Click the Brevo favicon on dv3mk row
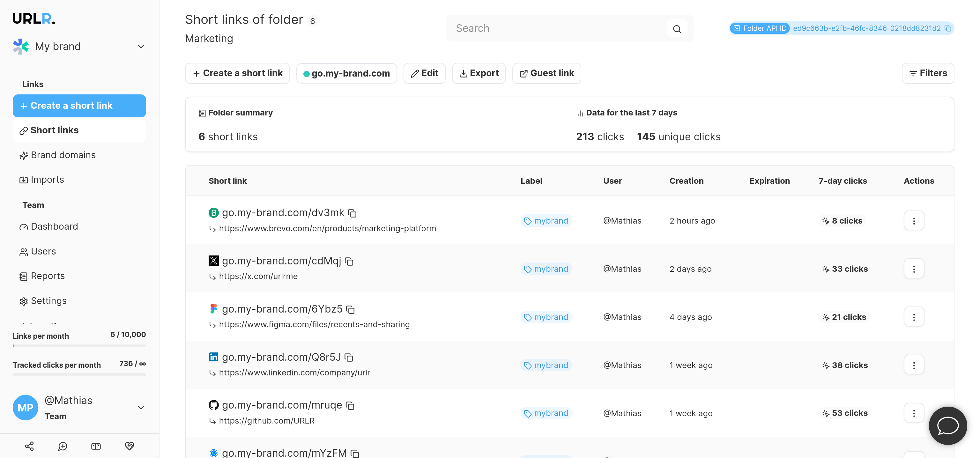This screenshot has width=980, height=458. [x=213, y=213]
